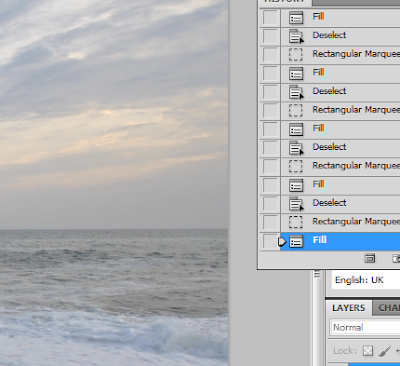Click the panel grip handle left of English: UK

[x=317, y=274]
